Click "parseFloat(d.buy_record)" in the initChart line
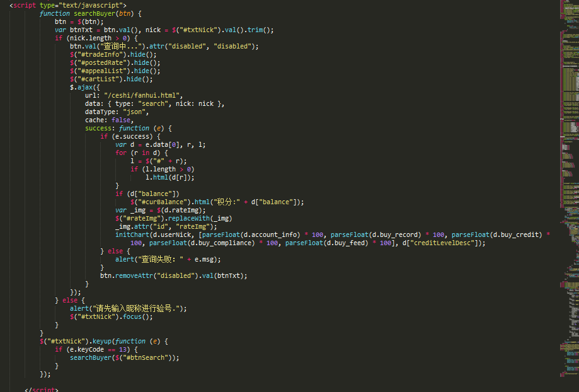The height and width of the screenshot is (392, 579). point(376,234)
